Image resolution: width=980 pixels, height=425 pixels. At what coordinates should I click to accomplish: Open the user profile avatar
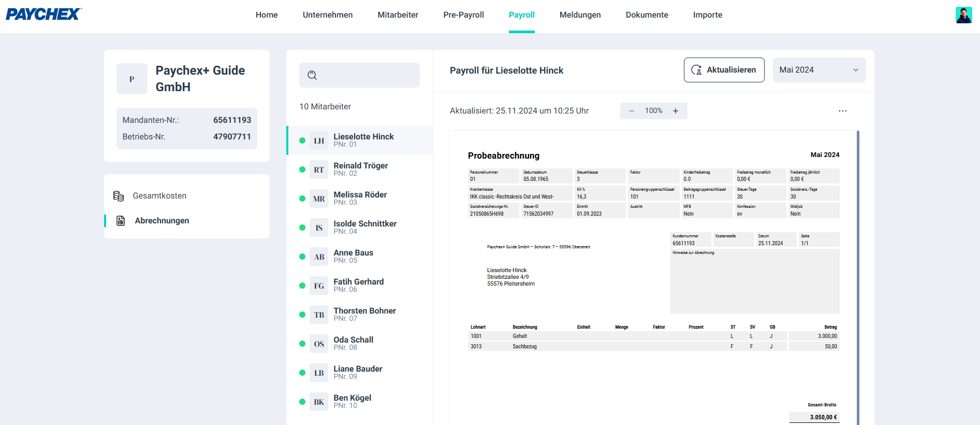click(x=963, y=15)
